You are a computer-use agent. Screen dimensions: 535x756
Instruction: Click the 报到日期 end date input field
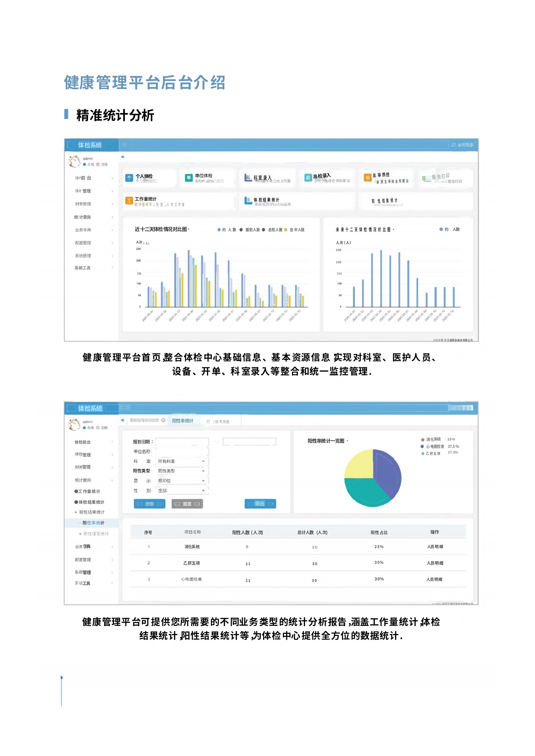click(249, 442)
